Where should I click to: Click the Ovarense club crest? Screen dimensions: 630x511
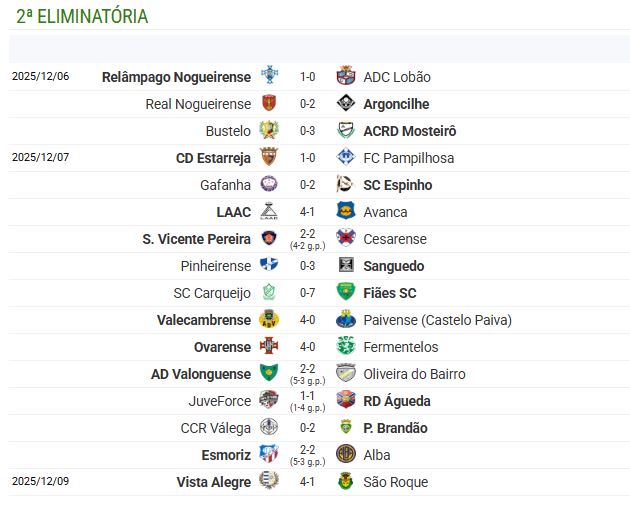coord(269,347)
